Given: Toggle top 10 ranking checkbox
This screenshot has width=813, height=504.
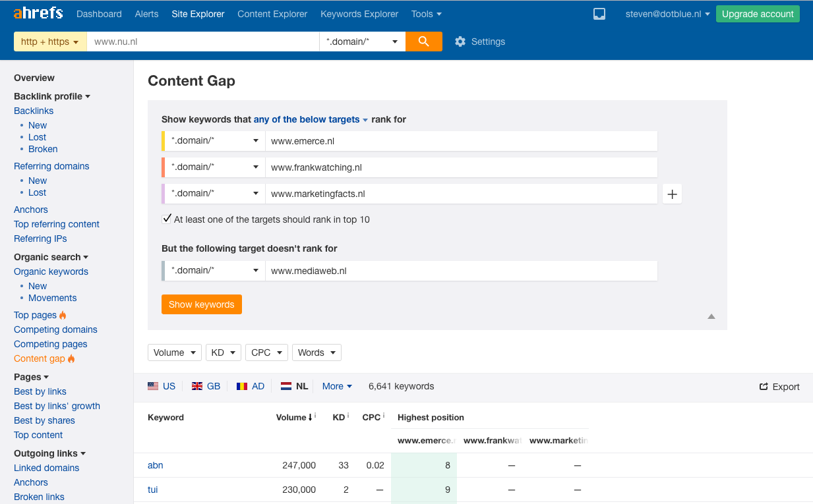Looking at the screenshot, I should pyautogui.click(x=167, y=219).
